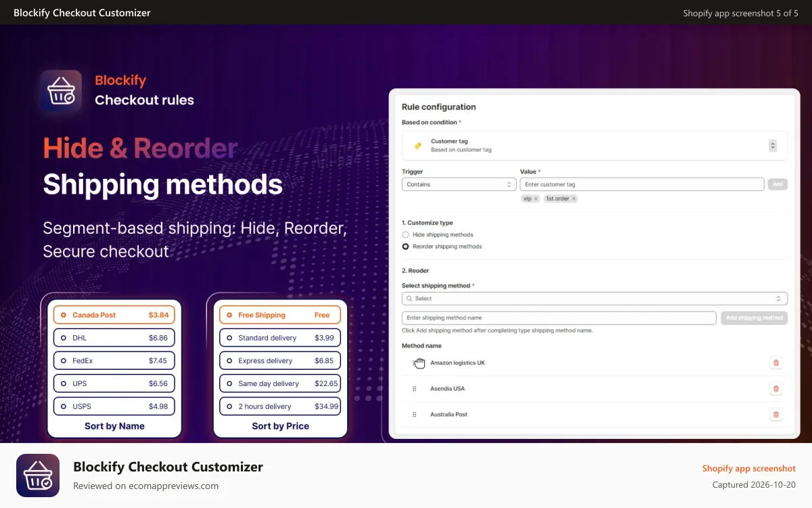
Task: Choose 2 hours delivery option
Action: (x=280, y=406)
